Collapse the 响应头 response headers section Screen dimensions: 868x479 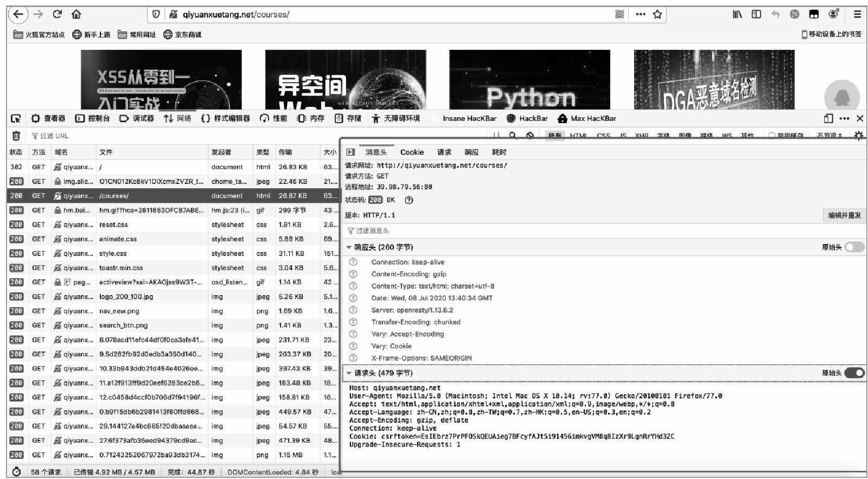[x=349, y=247]
